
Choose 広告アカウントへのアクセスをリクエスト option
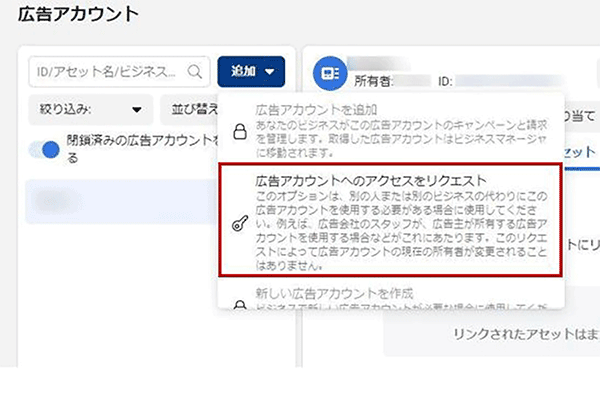(391, 220)
